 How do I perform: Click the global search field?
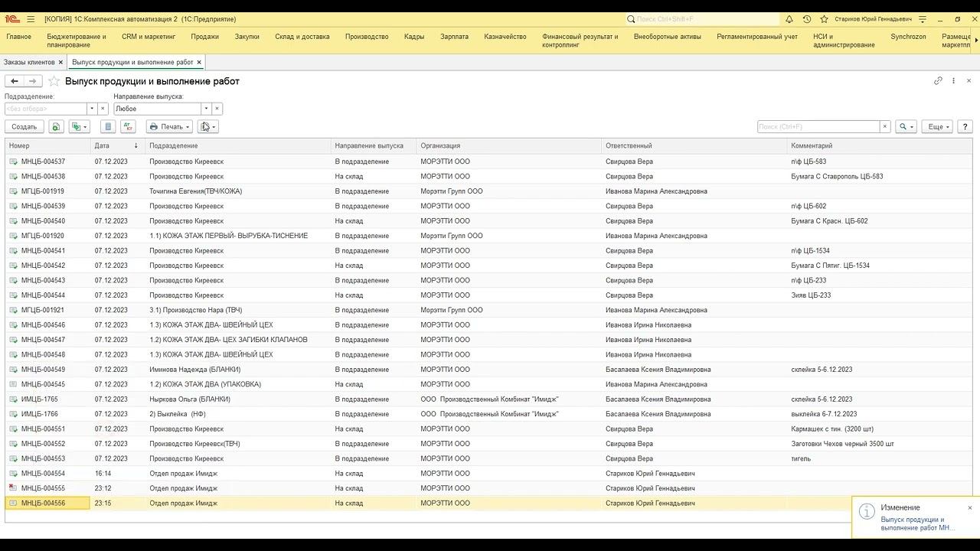[702, 19]
